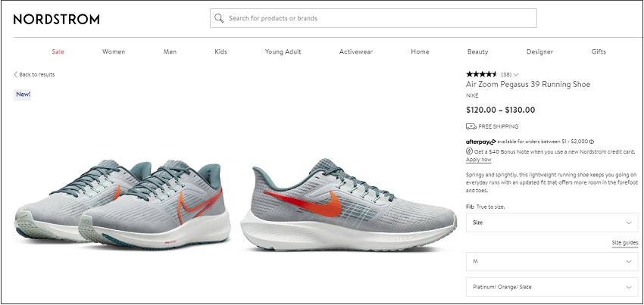
Task: Click the search magnifier icon
Action: point(219,18)
